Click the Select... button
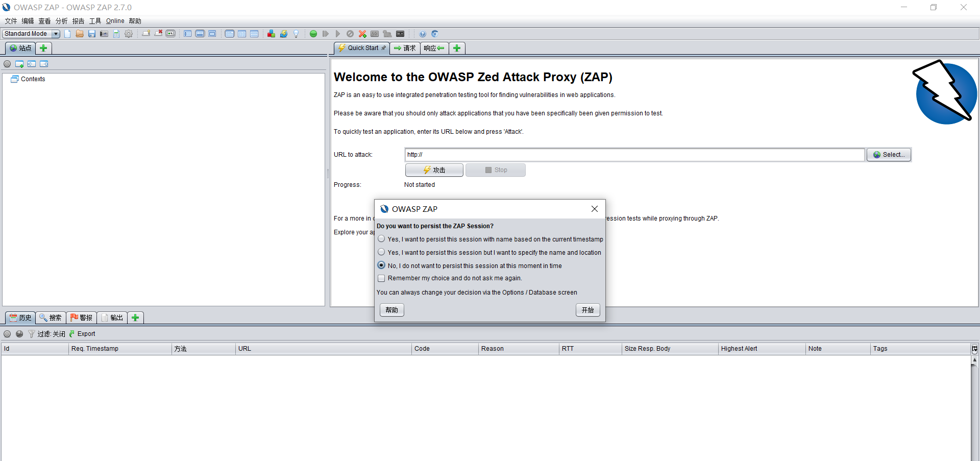980x461 pixels. pos(889,155)
